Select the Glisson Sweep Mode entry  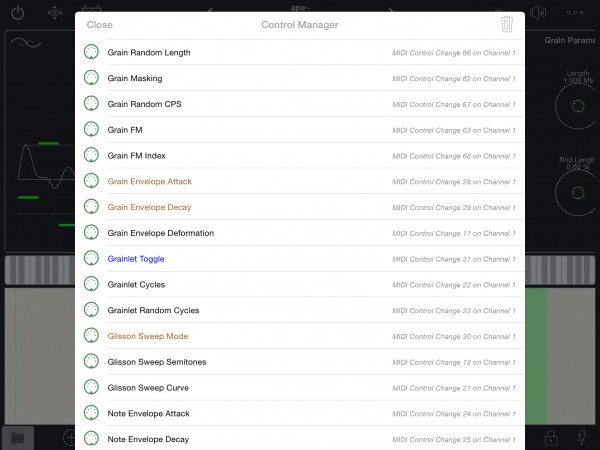click(300, 336)
